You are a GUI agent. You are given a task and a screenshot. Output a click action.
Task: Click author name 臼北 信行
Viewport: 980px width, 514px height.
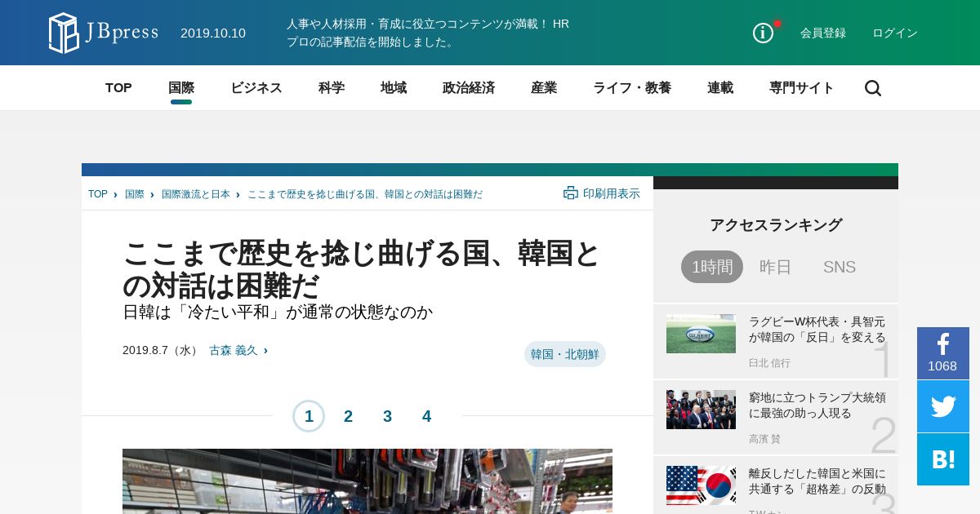[x=769, y=363]
